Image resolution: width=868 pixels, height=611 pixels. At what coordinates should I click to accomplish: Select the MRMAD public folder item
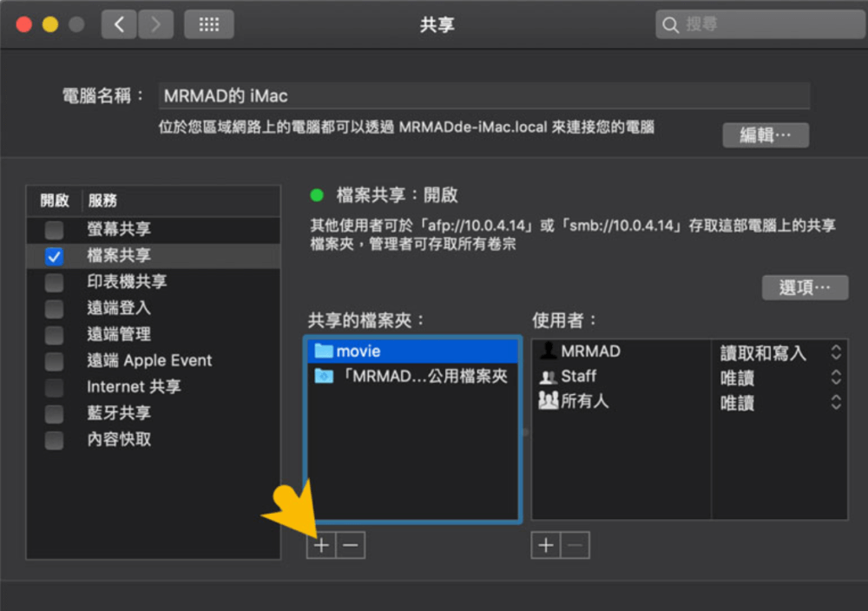[x=412, y=377]
